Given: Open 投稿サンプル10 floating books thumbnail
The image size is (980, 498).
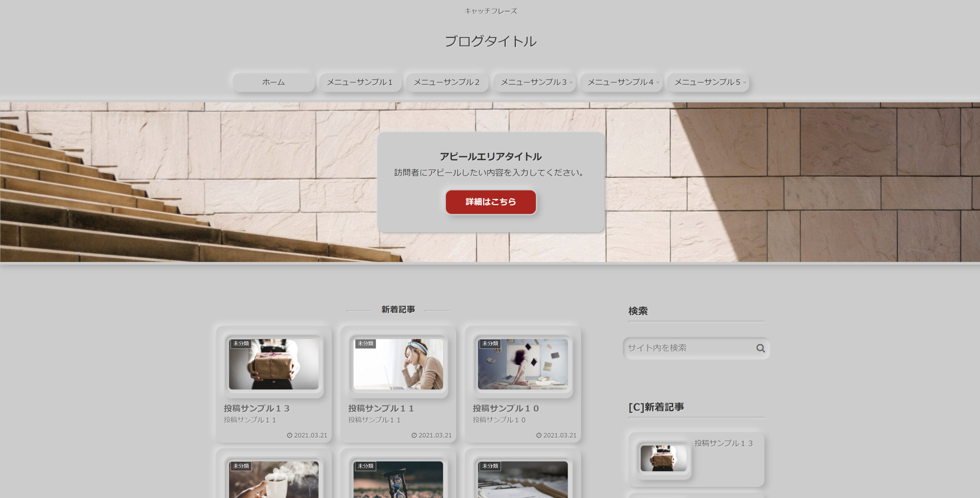Looking at the screenshot, I should (523, 366).
